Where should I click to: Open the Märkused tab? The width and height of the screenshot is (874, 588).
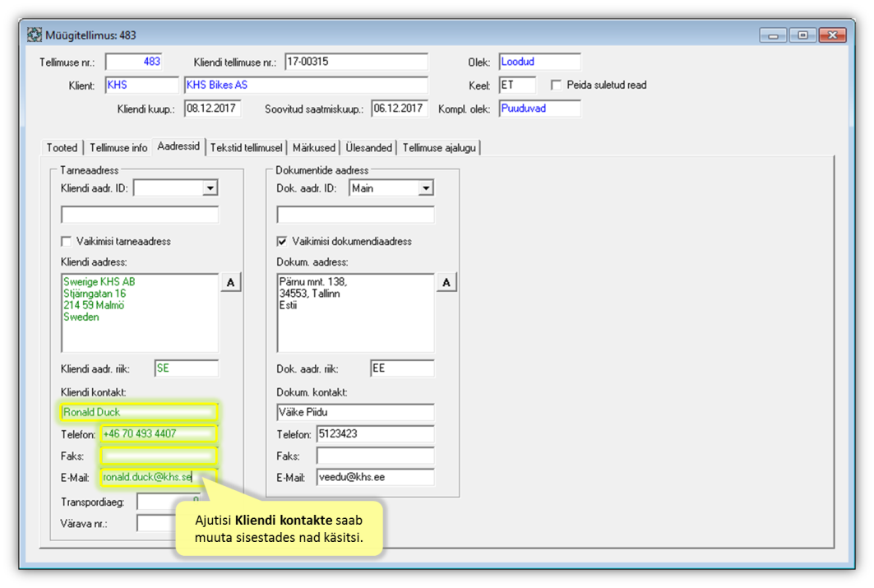click(314, 148)
